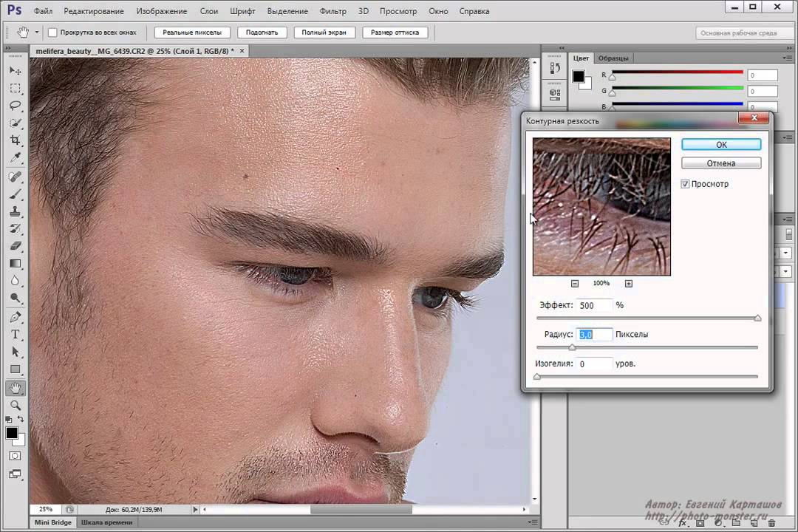Select the Path Selection tool
The image size is (798, 532).
click(16, 352)
